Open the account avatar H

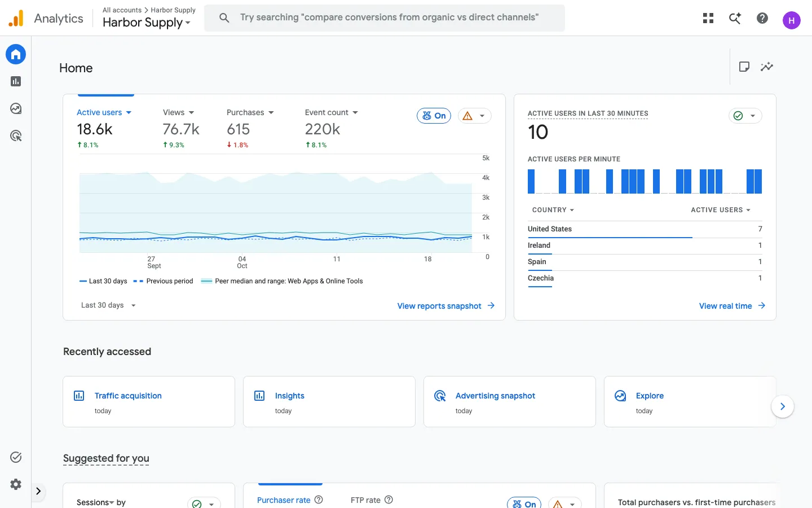click(x=792, y=20)
